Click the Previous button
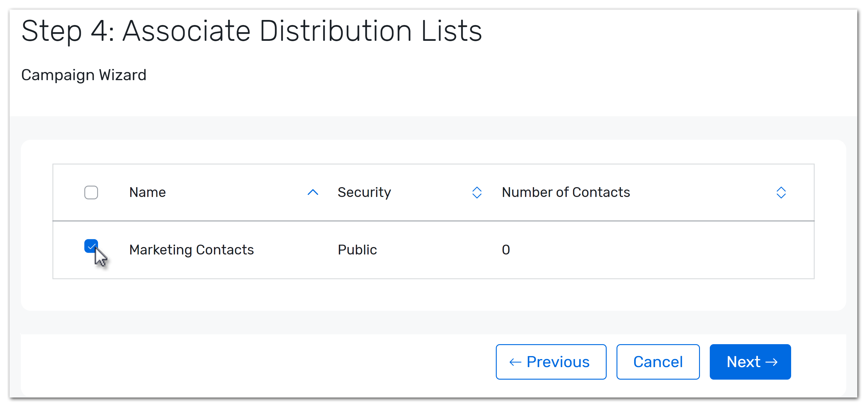 pos(551,362)
